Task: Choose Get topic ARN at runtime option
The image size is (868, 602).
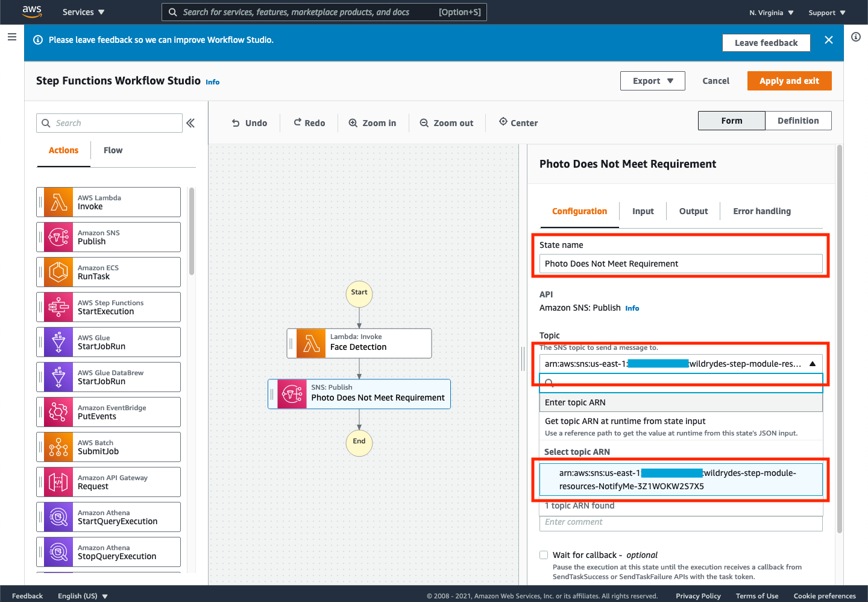Action: coord(681,426)
